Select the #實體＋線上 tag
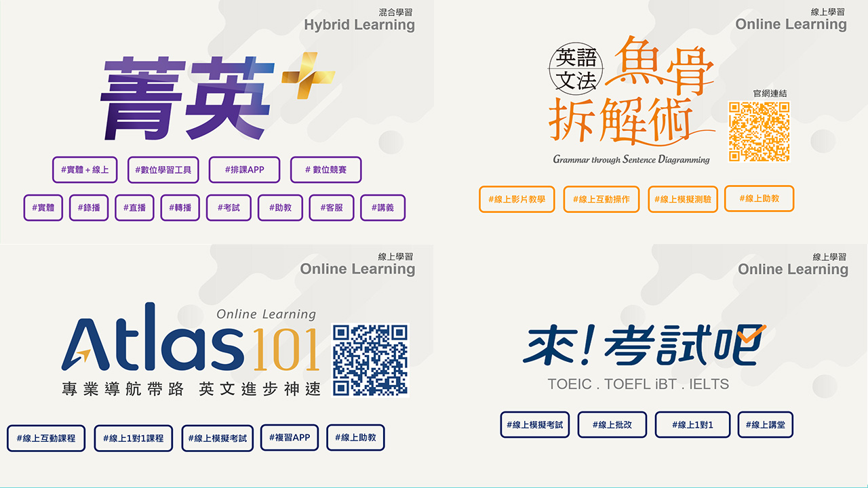This screenshot has width=868, height=488. [x=85, y=169]
